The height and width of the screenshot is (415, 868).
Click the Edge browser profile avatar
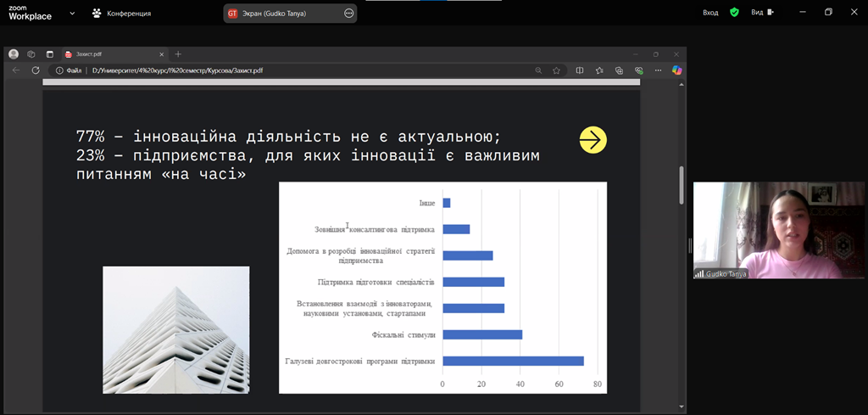click(14, 53)
